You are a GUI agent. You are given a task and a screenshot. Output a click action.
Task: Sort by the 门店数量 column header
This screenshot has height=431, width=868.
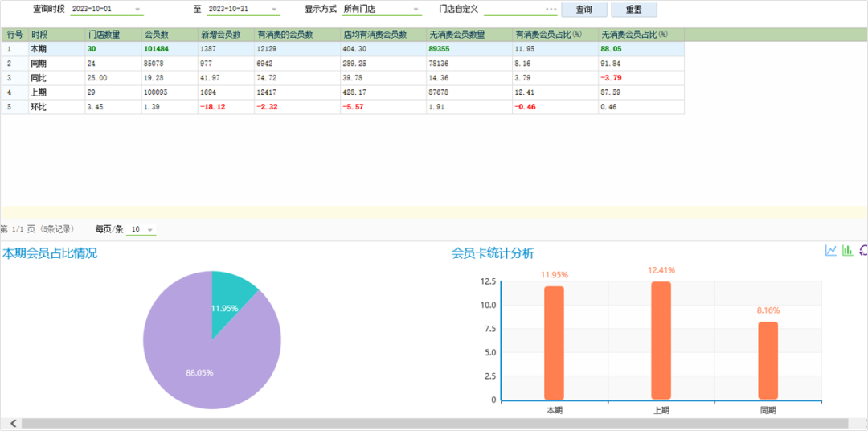click(113, 35)
